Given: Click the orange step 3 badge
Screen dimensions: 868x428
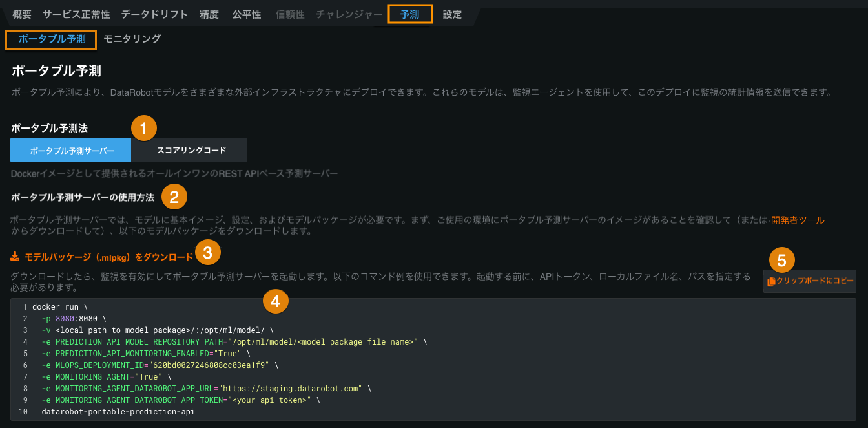Looking at the screenshot, I should (x=207, y=252).
